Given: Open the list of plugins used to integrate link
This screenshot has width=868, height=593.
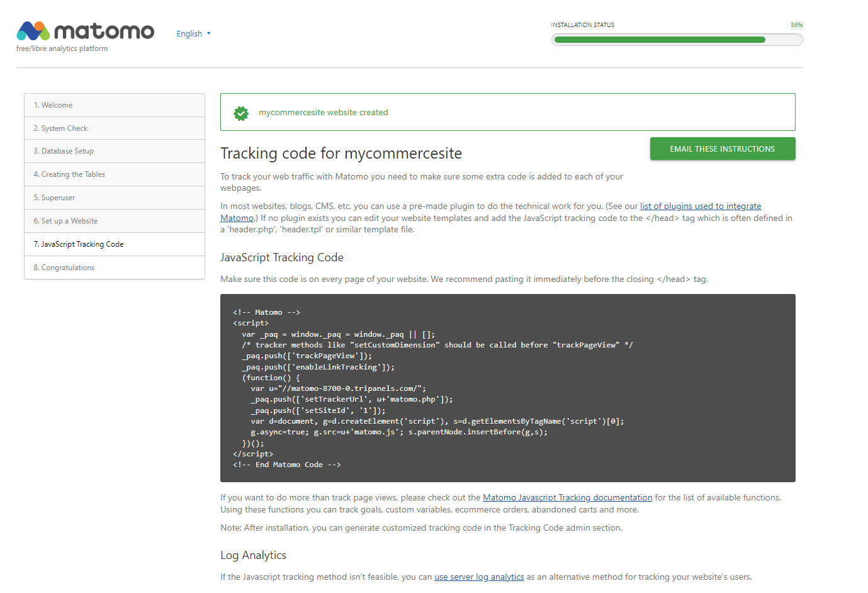Looking at the screenshot, I should click(x=701, y=206).
